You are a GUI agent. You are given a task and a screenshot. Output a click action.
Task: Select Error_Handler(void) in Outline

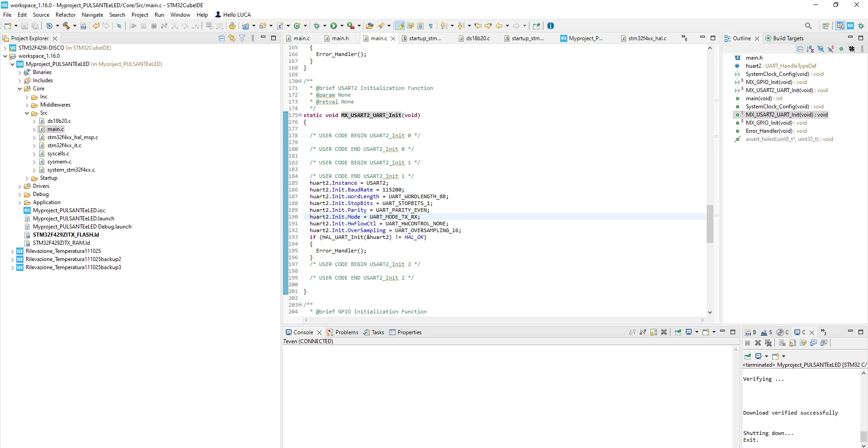776,131
